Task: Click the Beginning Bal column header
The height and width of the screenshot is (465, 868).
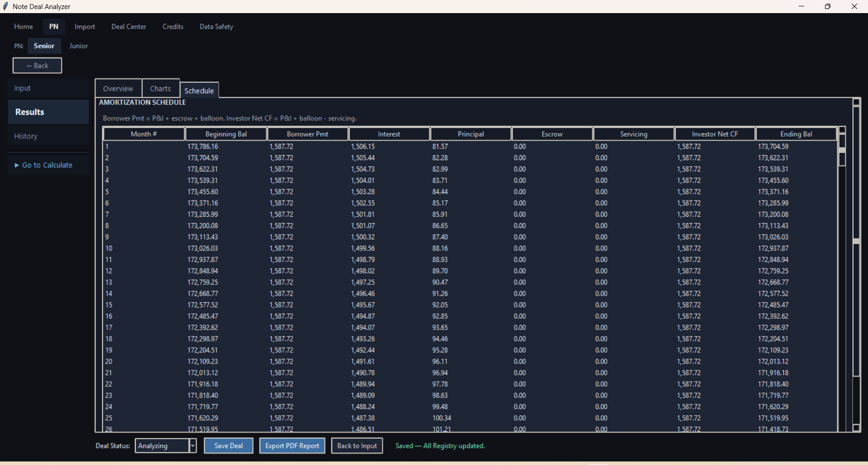Action: click(x=226, y=134)
